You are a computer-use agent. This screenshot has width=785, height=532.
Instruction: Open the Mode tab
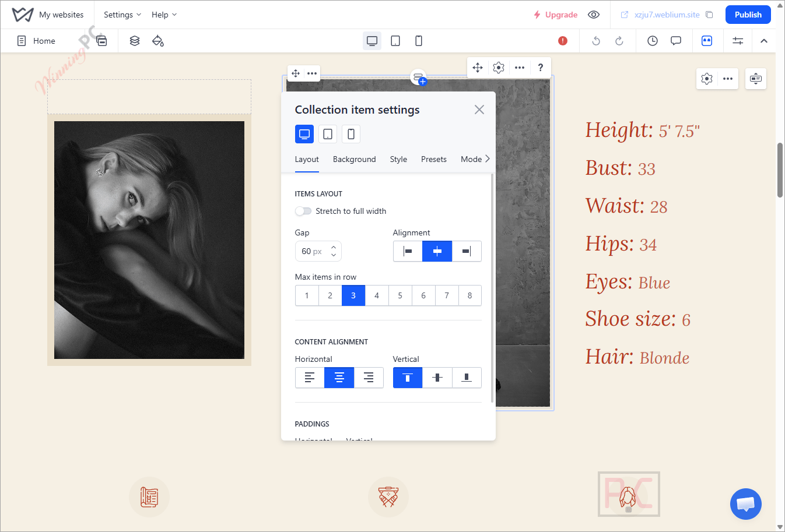click(471, 159)
